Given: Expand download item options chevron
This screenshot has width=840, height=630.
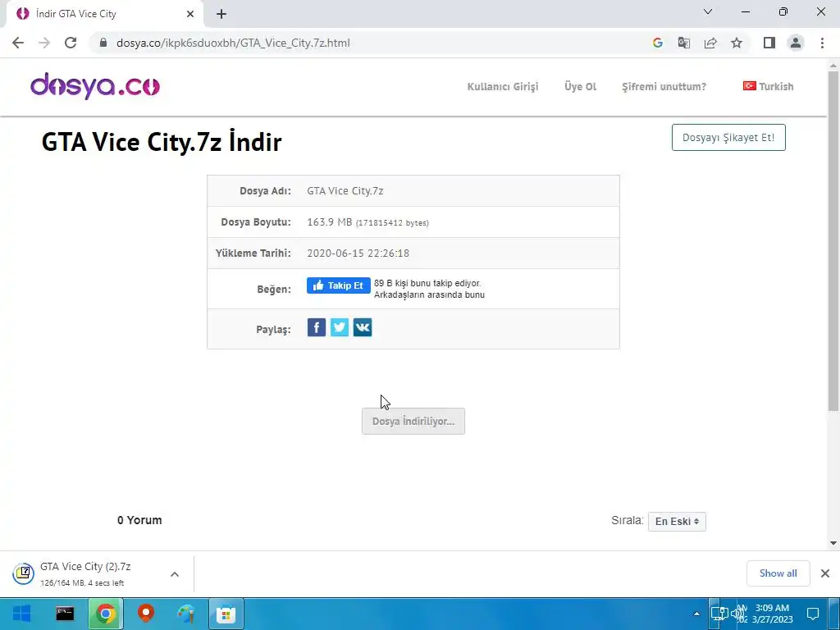Looking at the screenshot, I should [175, 574].
